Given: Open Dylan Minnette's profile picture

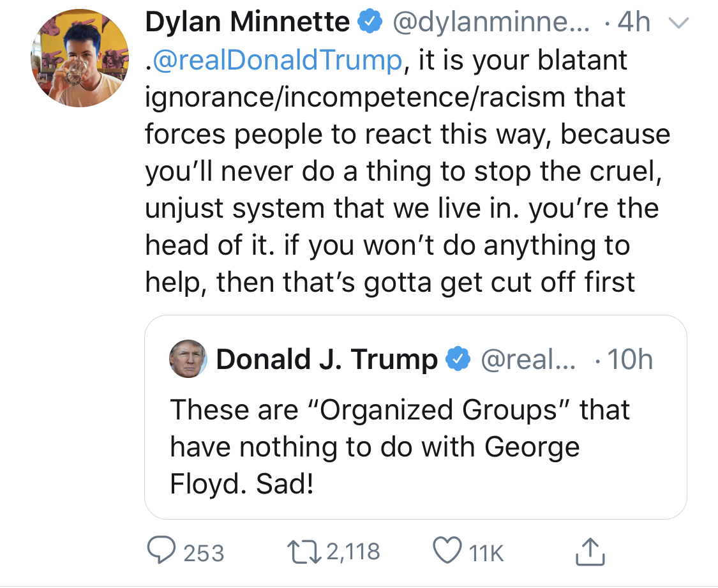Looking at the screenshot, I should [80, 58].
